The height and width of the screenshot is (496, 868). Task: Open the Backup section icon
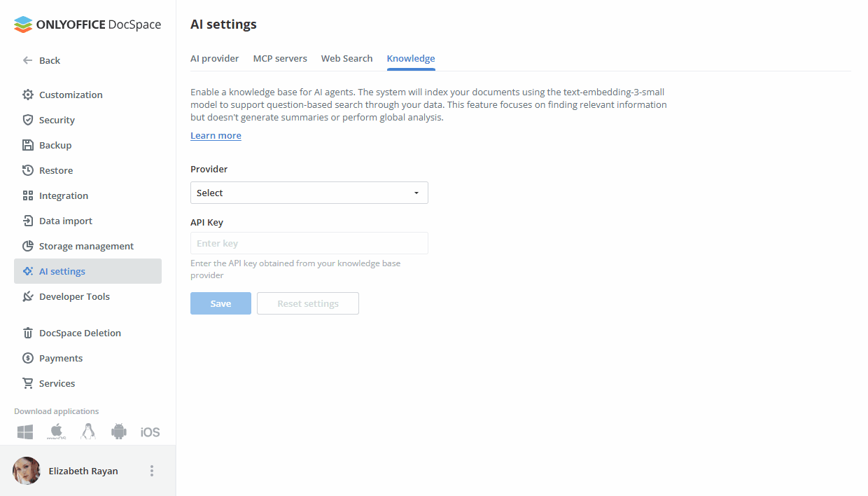coord(27,144)
